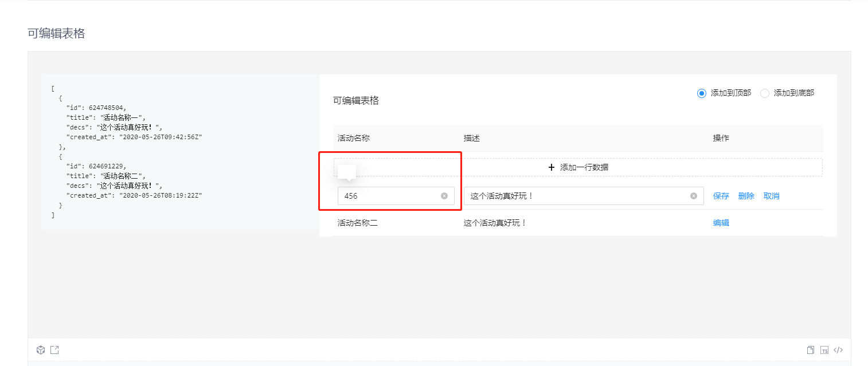Save the edited row with 保存
Screen dimensions: 868x366
click(x=721, y=196)
